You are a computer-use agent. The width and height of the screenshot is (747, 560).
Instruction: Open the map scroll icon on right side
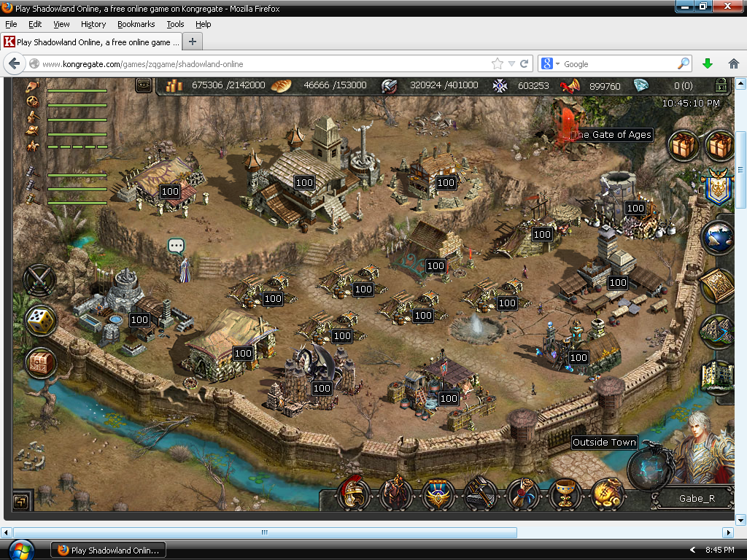[x=718, y=285]
